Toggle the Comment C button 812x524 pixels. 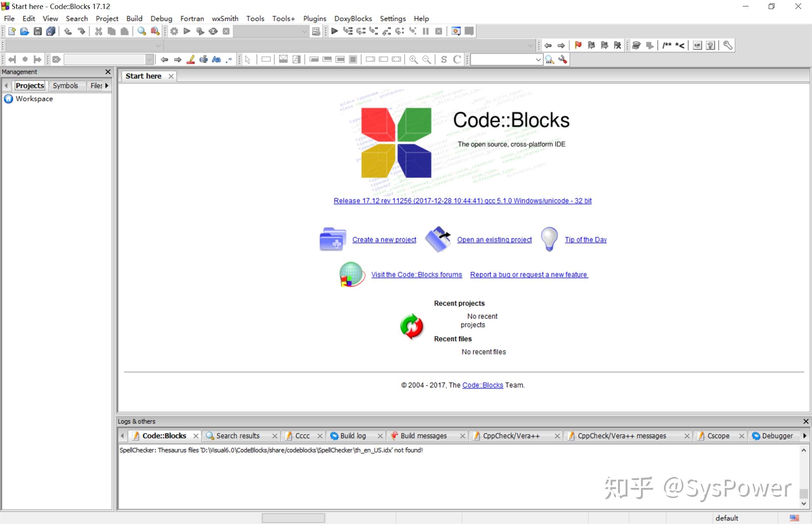tap(457, 59)
